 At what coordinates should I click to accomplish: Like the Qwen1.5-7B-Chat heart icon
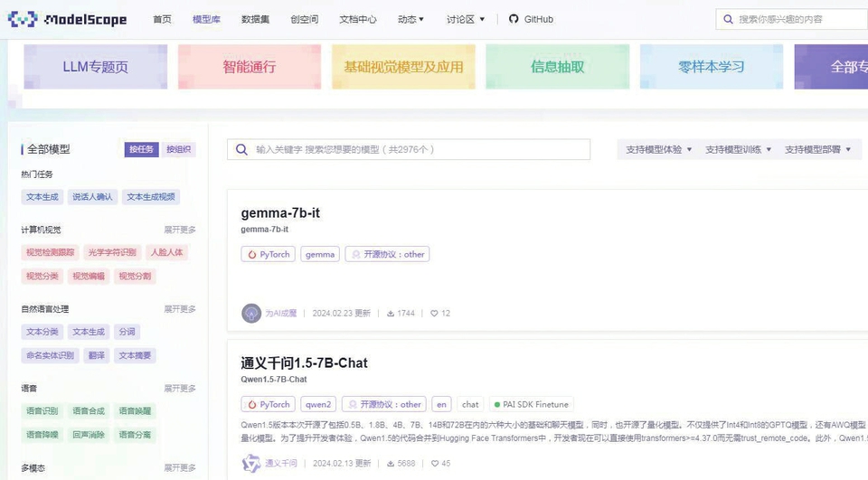tap(435, 464)
